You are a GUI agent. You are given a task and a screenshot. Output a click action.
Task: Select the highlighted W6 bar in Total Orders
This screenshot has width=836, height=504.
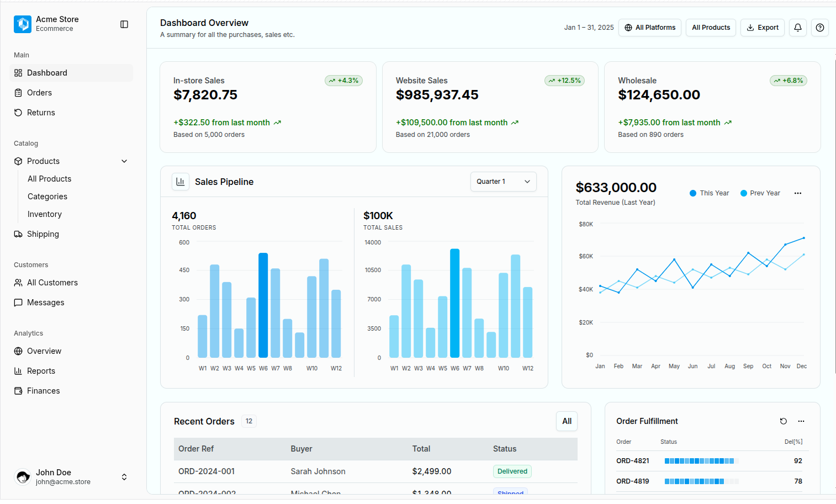coord(263,305)
